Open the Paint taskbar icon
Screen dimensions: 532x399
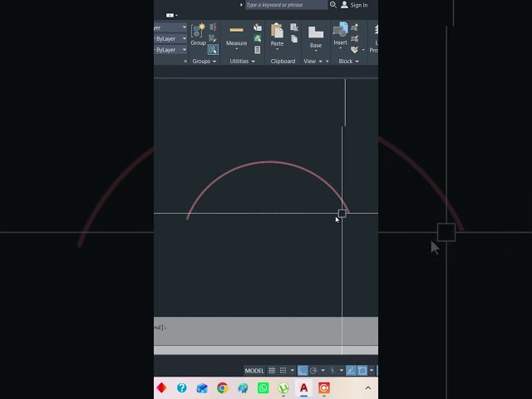(x=243, y=387)
